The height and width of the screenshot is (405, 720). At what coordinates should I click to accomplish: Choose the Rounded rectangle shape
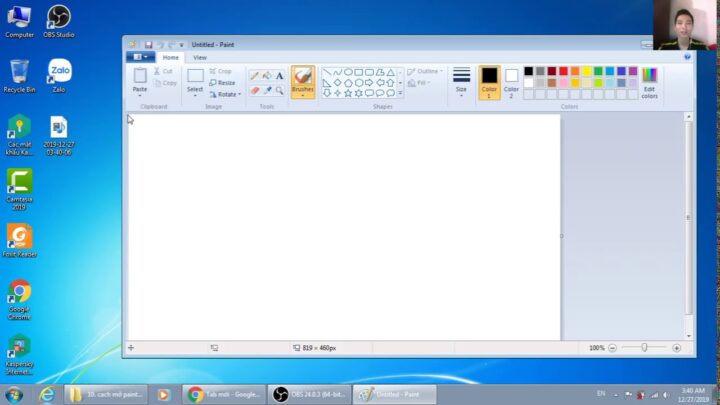(x=369, y=73)
